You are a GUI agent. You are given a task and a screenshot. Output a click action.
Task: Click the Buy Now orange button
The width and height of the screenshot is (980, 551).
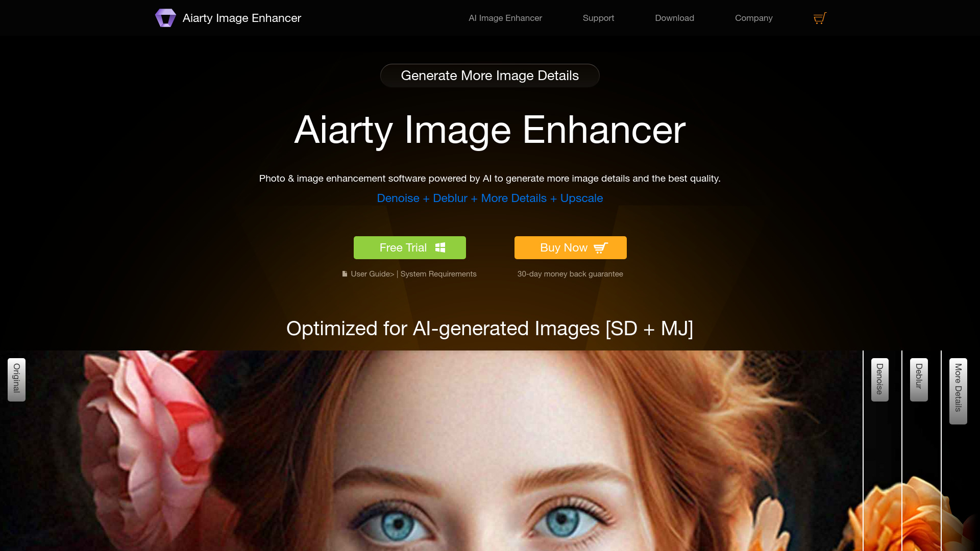pos(570,247)
